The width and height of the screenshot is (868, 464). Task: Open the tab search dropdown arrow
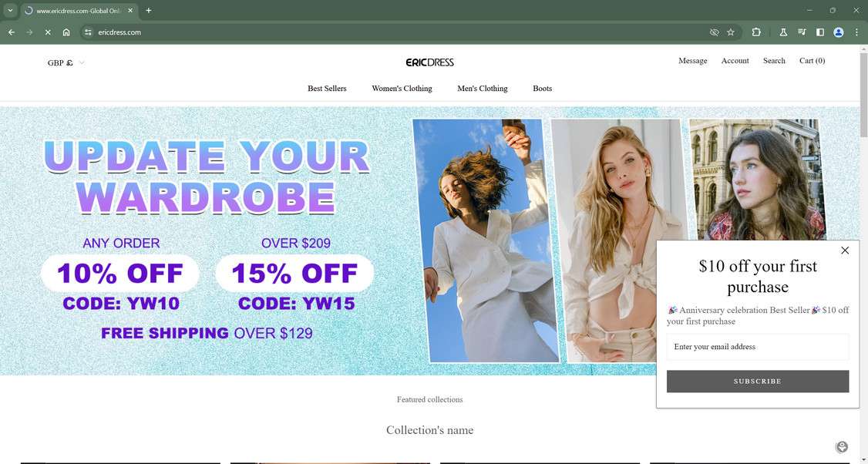(10, 10)
